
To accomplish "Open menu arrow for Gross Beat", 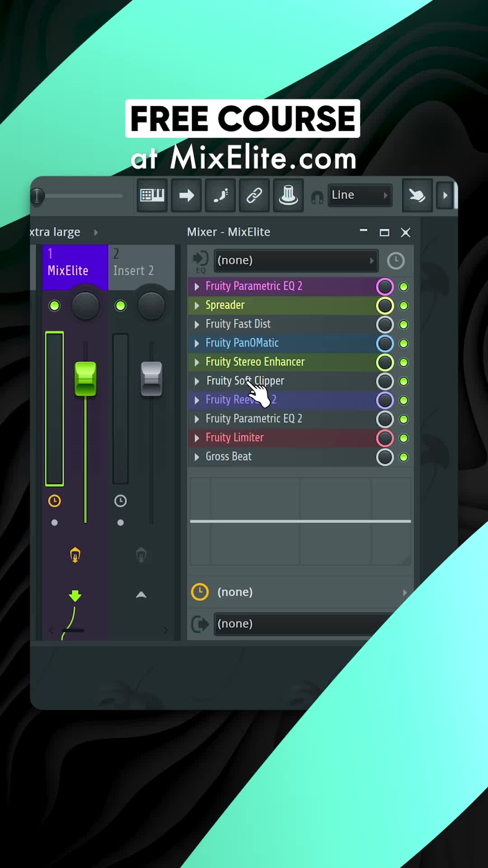I will 197,457.
